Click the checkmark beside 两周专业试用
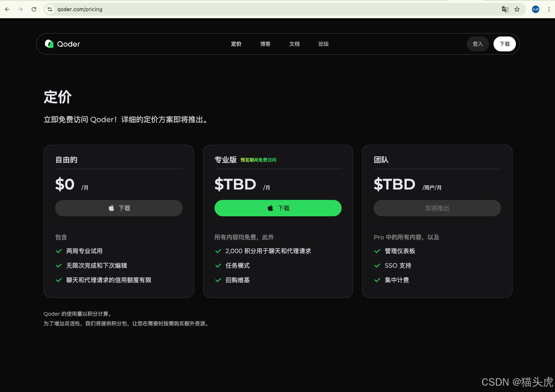The image size is (555, 392). coord(59,251)
